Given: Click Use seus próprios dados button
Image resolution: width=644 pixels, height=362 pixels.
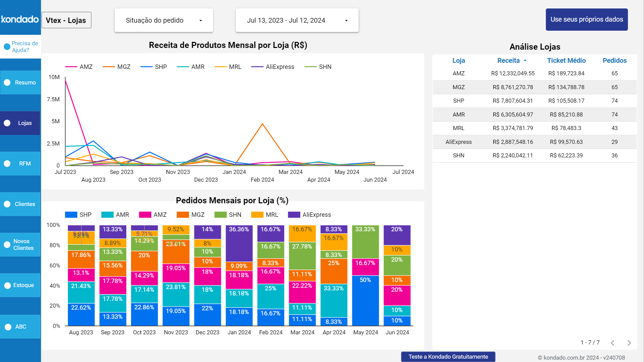Looking at the screenshot, I should (x=587, y=19).
